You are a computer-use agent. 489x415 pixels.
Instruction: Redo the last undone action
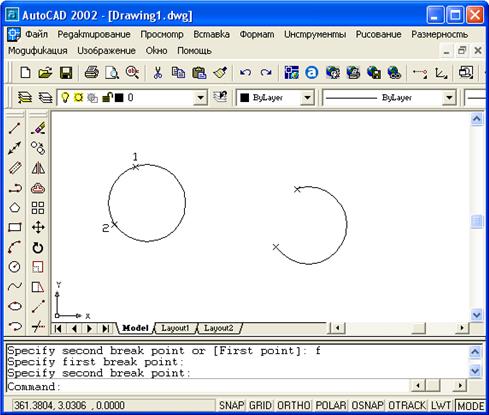tap(266, 72)
